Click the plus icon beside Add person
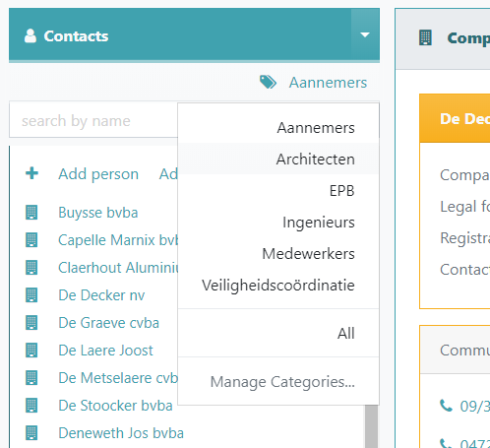Screen dimensions: 490x448 31,173
